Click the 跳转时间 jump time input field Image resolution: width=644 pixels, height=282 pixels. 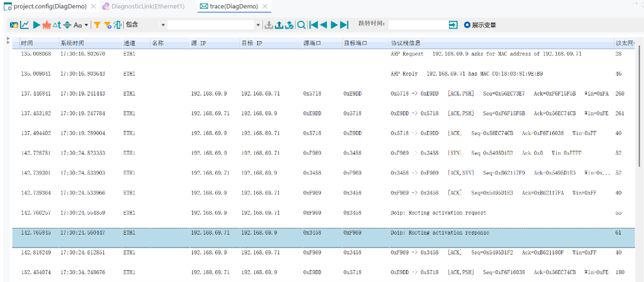point(418,25)
